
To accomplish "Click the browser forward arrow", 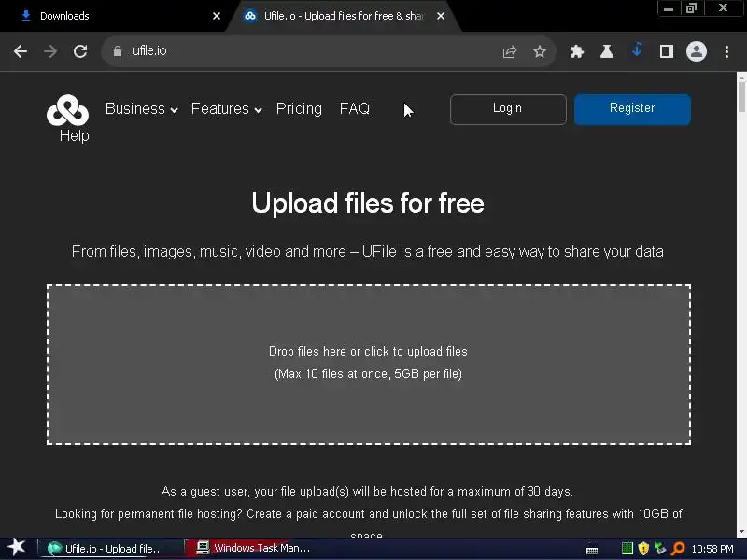I will (x=50, y=51).
